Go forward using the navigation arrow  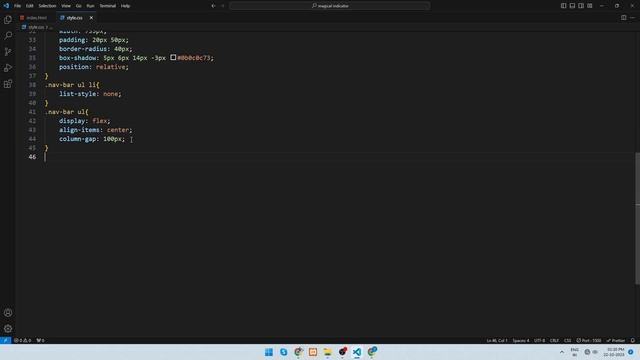pos(223,6)
